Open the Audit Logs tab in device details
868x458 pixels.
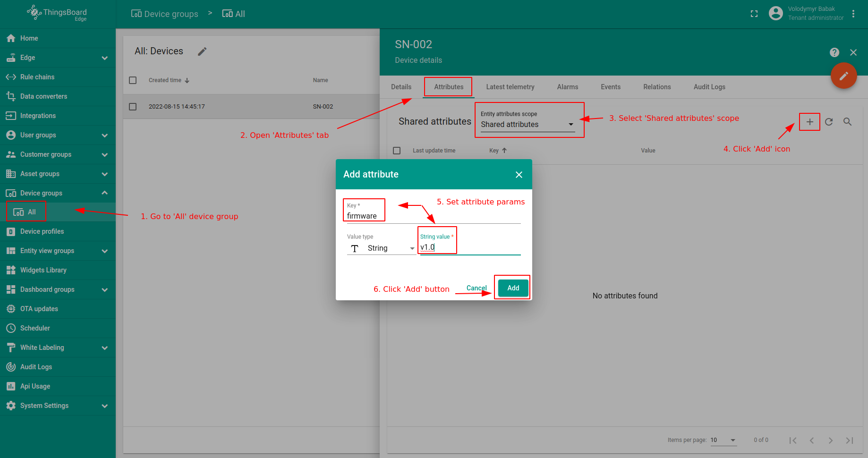(x=709, y=87)
